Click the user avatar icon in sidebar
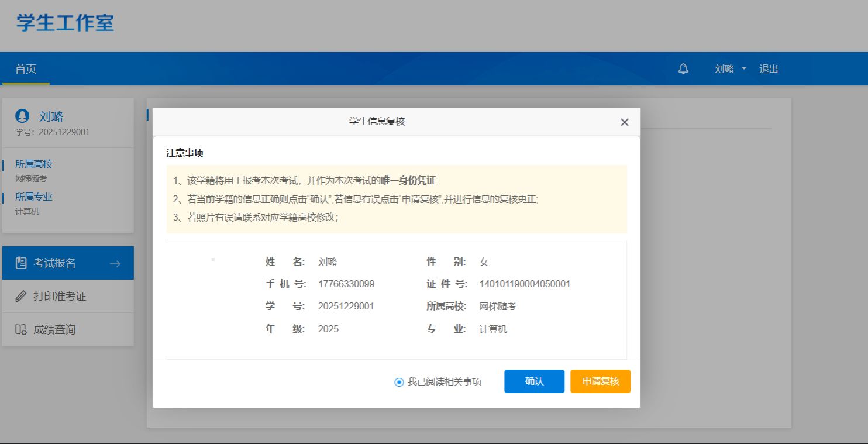Viewport: 868px width, 444px height. 22,116
